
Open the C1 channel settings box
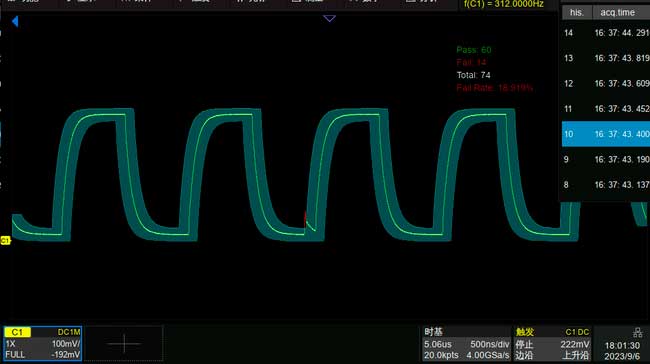click(x=43, y=344)
